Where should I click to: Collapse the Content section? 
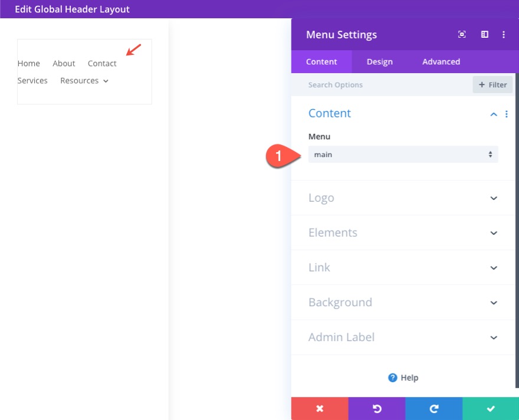[493, 114]
